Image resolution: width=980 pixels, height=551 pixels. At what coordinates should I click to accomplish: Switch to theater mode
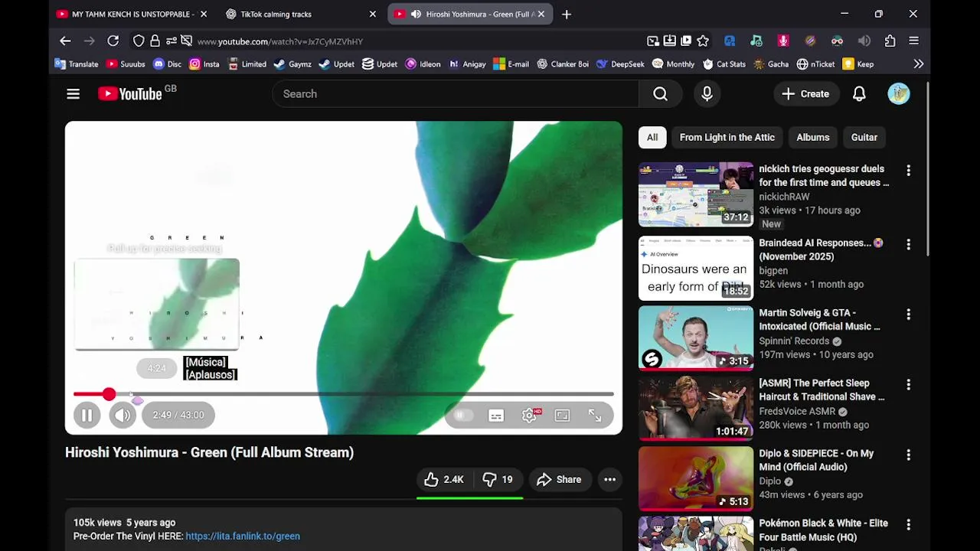click(x=562, y=416)
